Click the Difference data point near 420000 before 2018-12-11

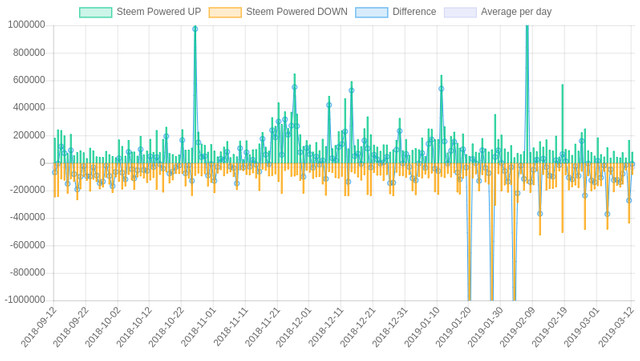coord(329,105)
